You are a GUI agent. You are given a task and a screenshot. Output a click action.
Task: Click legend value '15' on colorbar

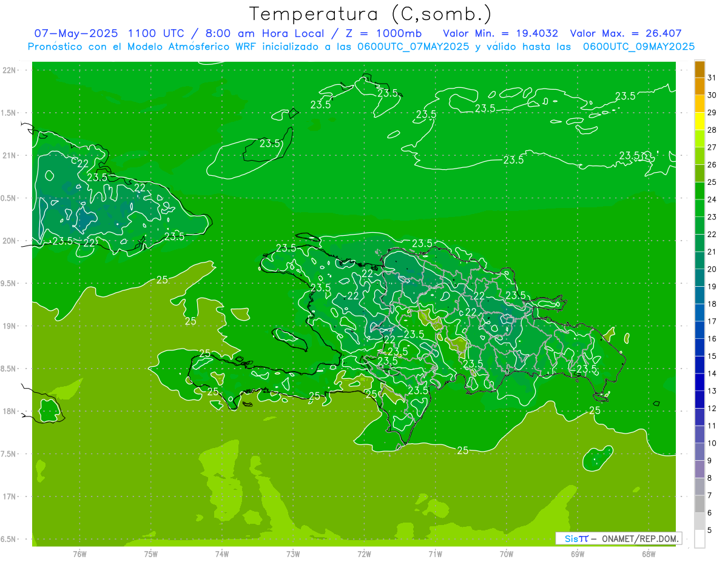712,356
